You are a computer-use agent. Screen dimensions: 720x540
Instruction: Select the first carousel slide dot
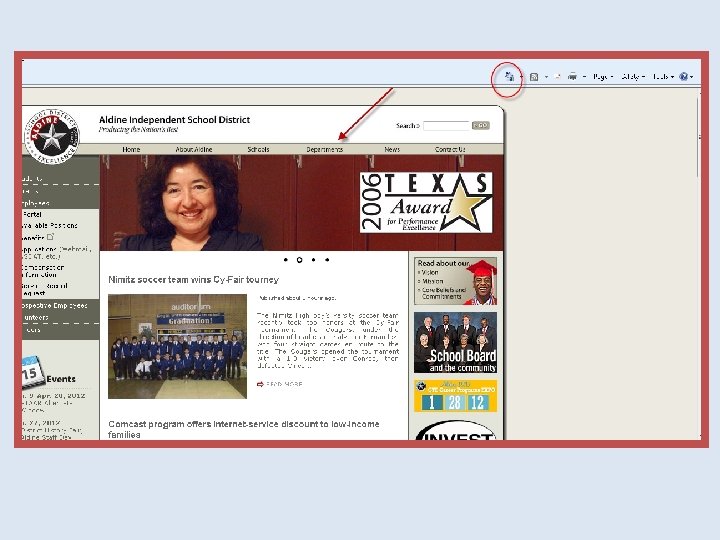click(286, 260)
